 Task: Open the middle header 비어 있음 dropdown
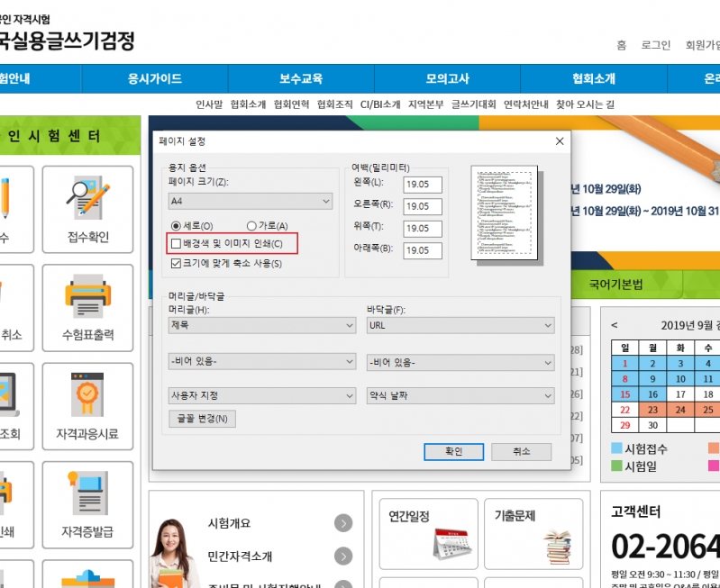[x=262, y=362]
